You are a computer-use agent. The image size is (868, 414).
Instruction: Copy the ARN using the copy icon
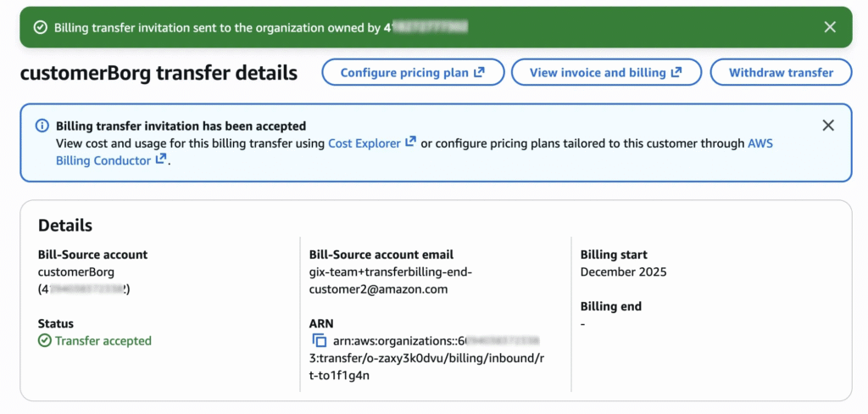(320, 341)
